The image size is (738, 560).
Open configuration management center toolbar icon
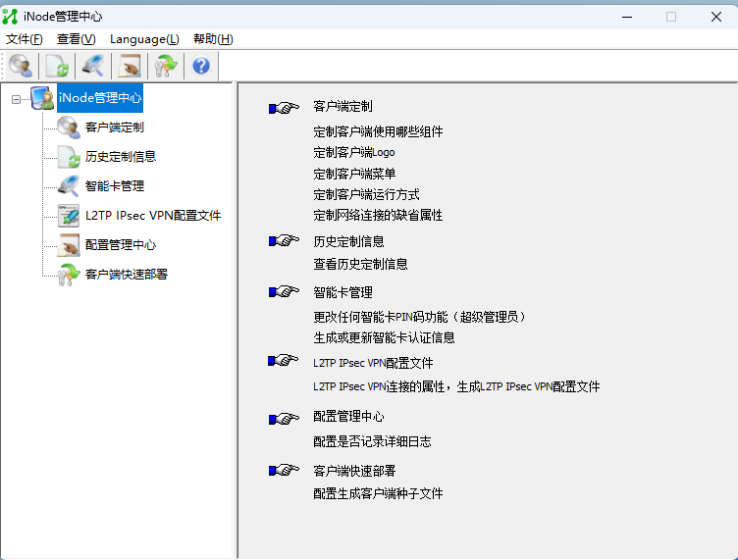[130, 66]
